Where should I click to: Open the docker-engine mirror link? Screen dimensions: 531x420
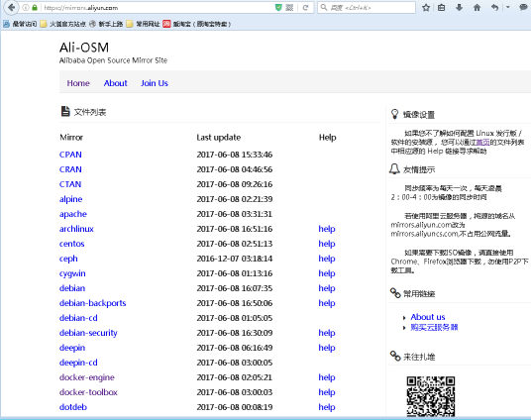87,377
